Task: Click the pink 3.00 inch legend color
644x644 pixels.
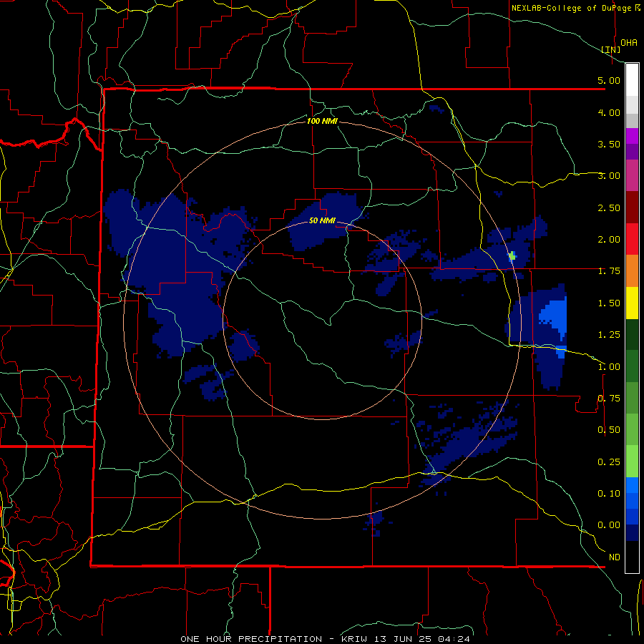Action: coord(632,175)
